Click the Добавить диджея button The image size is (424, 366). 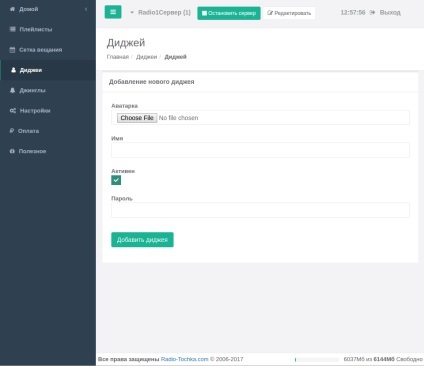[x=142, y=240]
